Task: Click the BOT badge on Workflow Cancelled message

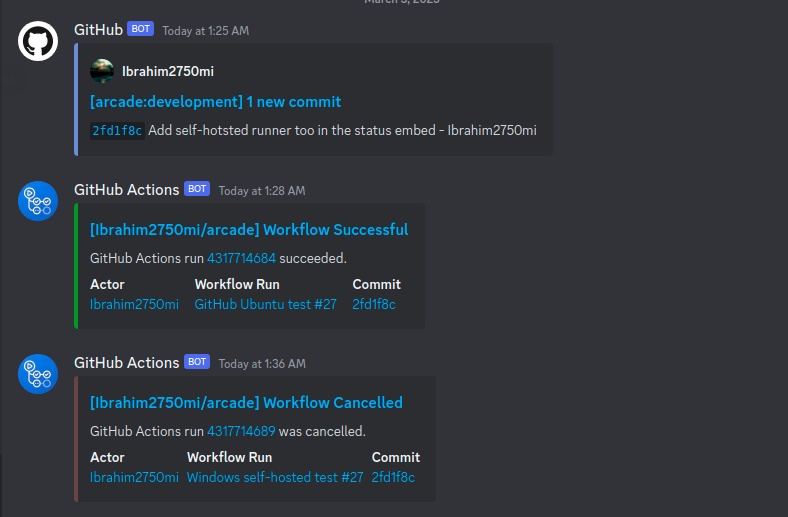Action: [197, 362]
